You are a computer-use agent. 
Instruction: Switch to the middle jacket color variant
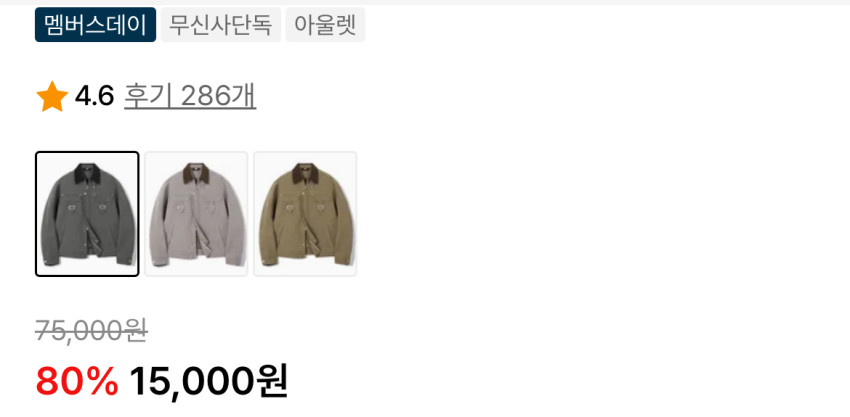pyautogui.click(x=196, y=214)
